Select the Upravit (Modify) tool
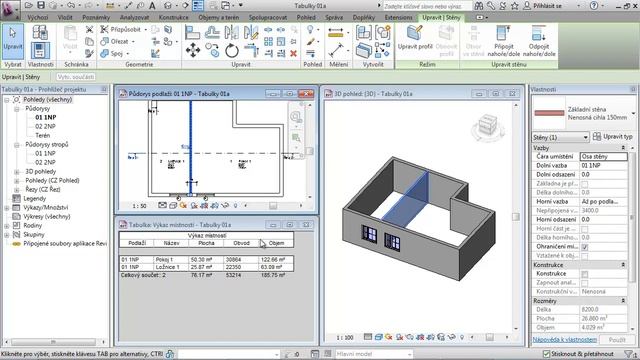 13,41
